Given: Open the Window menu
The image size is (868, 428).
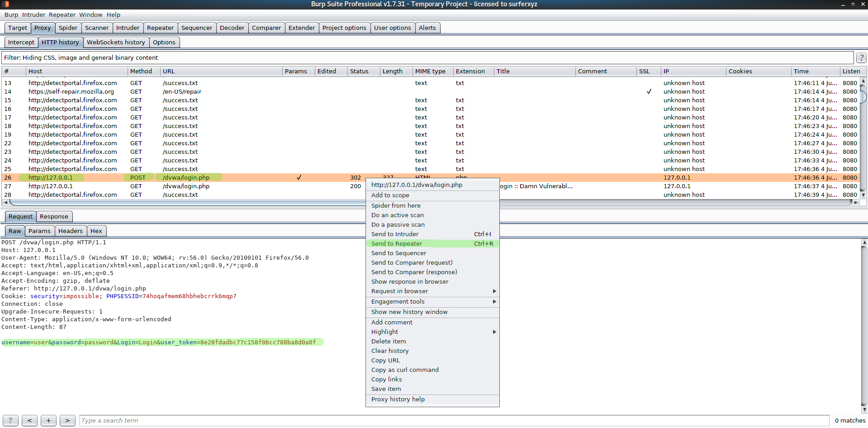Looking at the screenshot, I should tap(91, 14).
